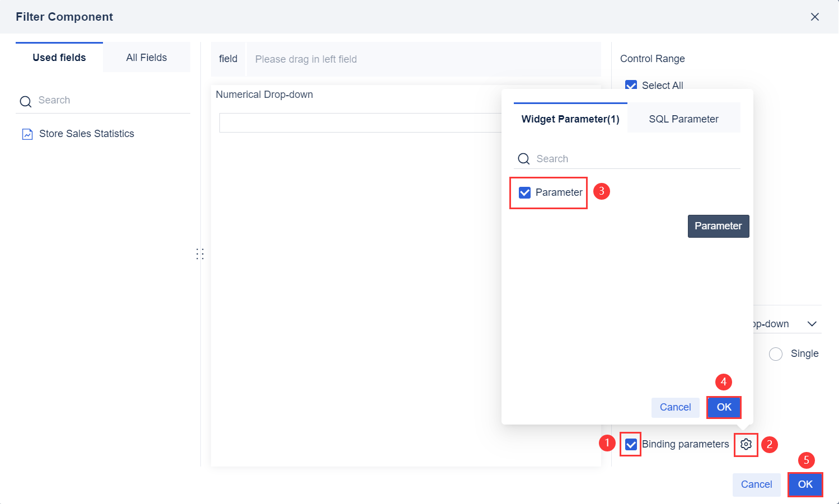Select the Widget Parameter(1) tab
This screenshot has height=504, width=839.
[570, 119]
